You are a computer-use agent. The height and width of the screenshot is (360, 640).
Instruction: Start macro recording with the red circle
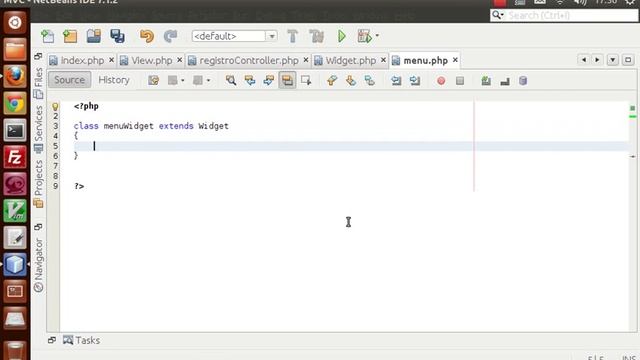[x=441, y=81]
